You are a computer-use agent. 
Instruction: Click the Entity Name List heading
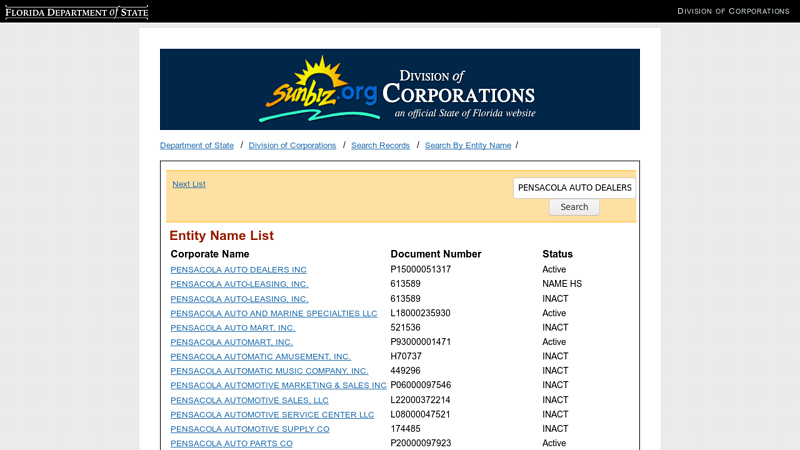click(x=221, y=236)
